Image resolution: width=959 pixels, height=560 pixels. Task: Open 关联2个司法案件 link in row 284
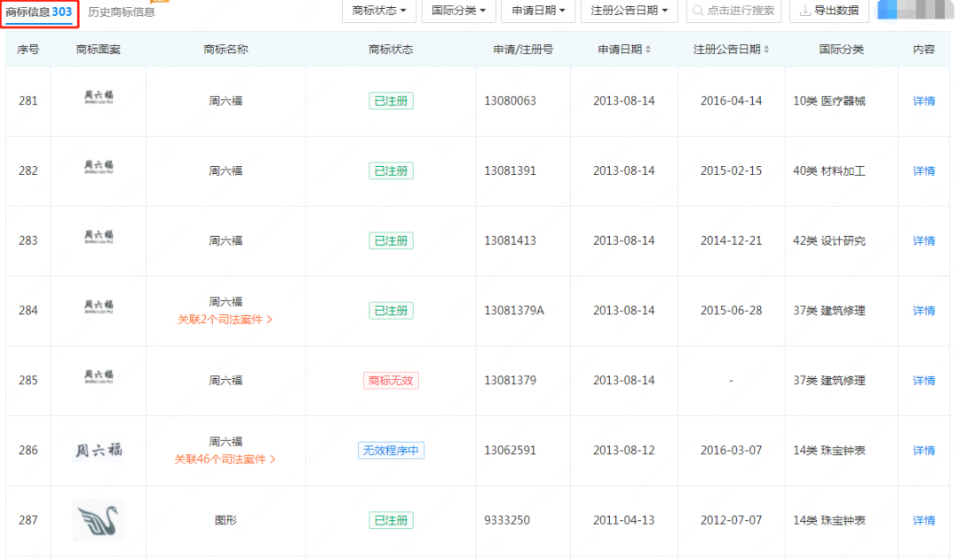pyautogui.click(x=225, y=319)
